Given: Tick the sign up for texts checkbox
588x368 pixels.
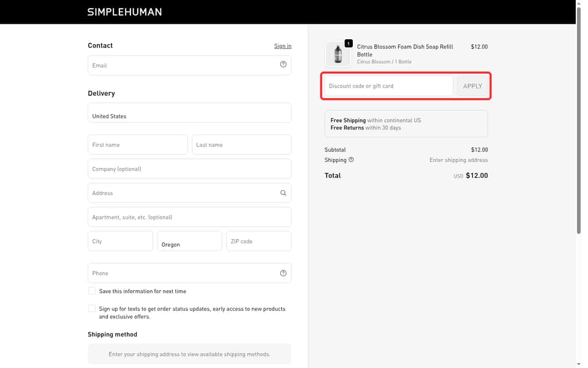Looking at the screenshot, I should 92,309.
